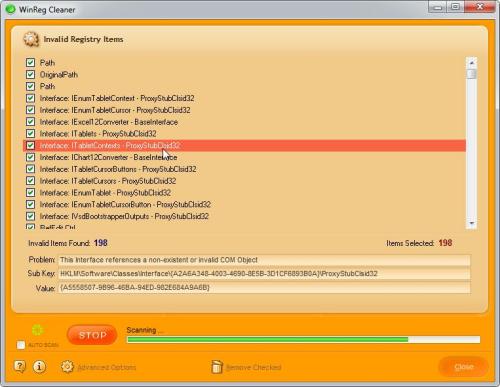Click the scanning progress bar
Image resolution: width=500 pixels, height=387 pixels.
click(x=303, y=340)
